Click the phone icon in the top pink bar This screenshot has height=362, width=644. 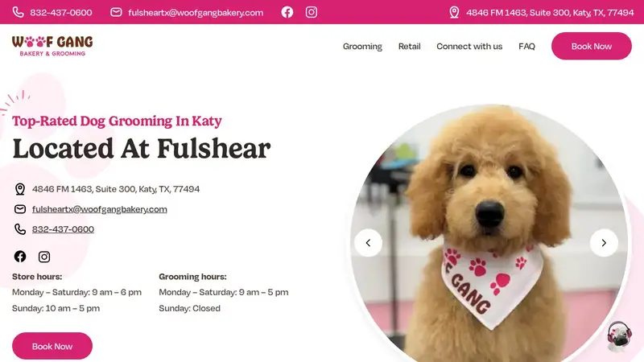point(18,12)
